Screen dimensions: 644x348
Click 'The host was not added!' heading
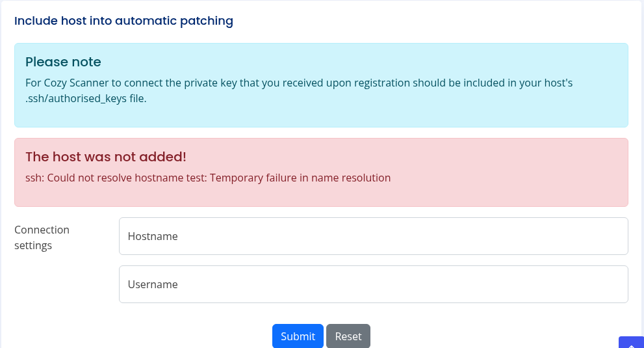pos(106,157)
